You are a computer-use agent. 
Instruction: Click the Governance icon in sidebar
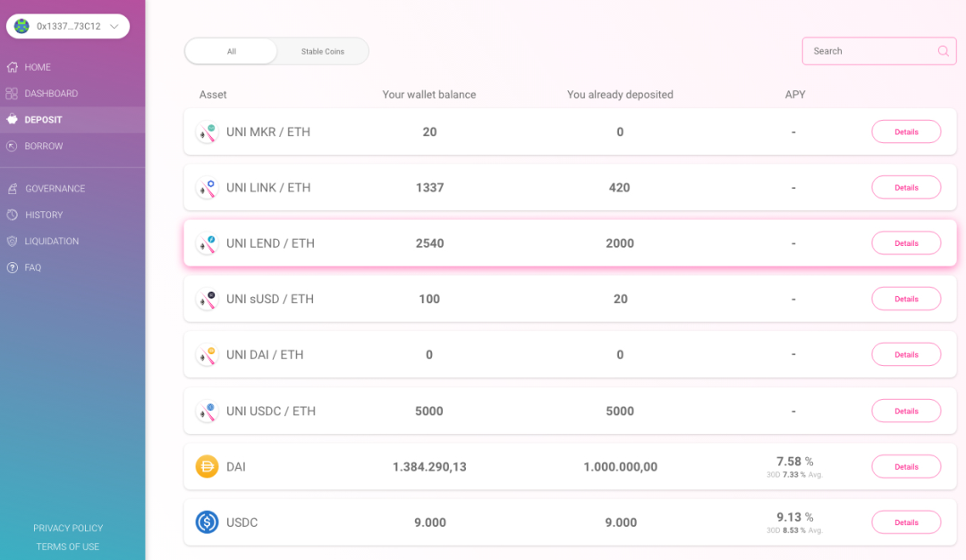(x=12, y=189)
